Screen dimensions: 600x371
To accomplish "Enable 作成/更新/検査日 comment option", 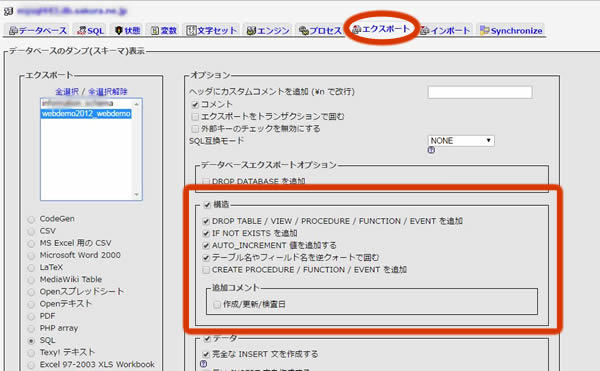I will [217, 305].
